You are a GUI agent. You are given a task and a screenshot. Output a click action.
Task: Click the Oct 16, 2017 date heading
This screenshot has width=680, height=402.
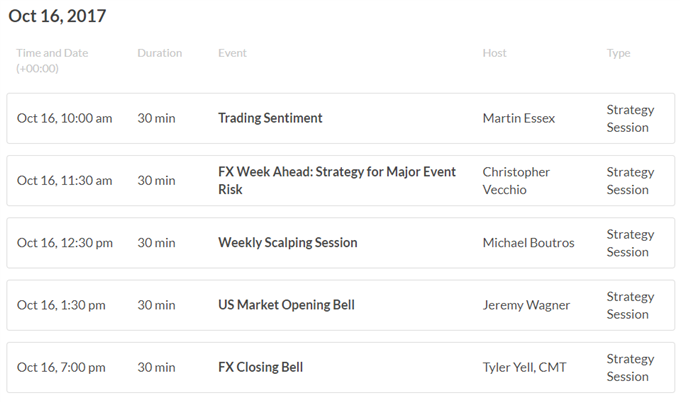[57, 16]
